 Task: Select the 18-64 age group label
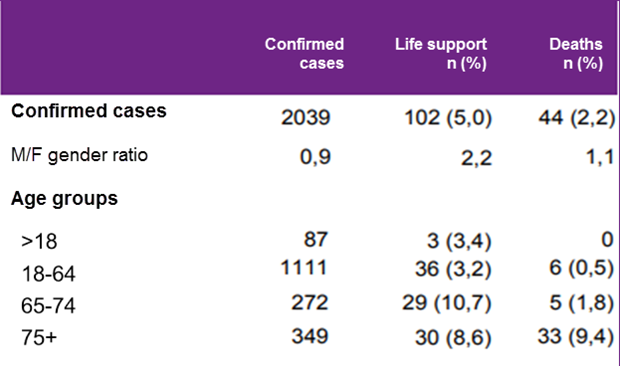pyautogui.click(x=48, y=274)
